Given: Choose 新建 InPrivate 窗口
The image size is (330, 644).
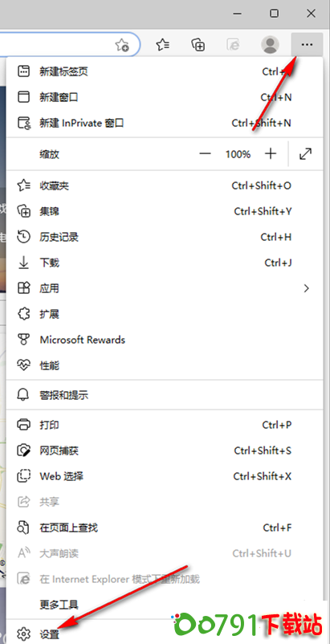Looking at the screenshot, I should click(x=165, y=123).
